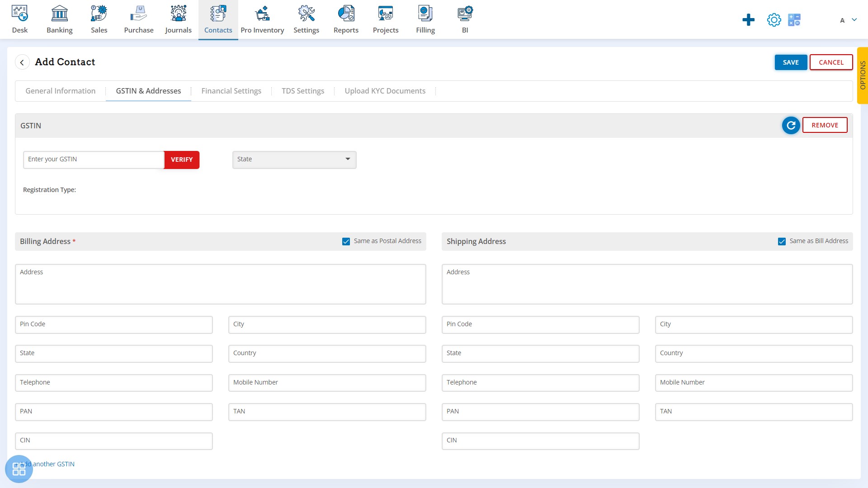Open the calculator icon in header
868x488 pixels.
(794, 20)
